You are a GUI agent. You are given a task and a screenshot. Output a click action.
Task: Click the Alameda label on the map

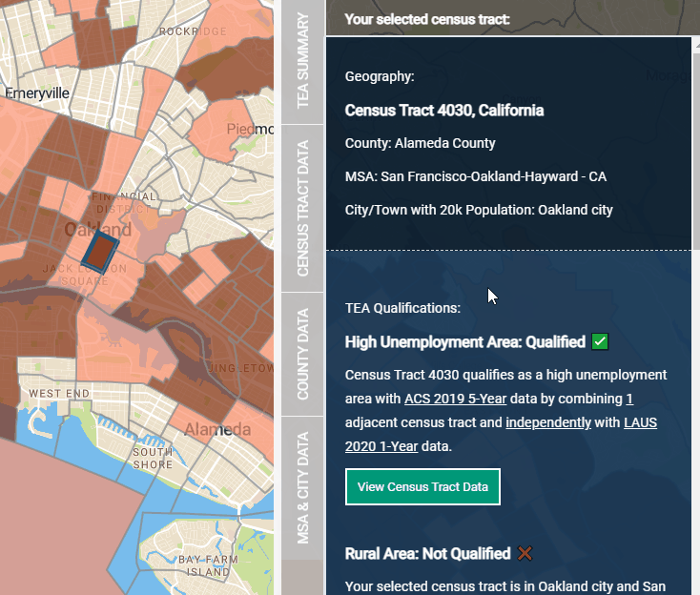(217, 429)
